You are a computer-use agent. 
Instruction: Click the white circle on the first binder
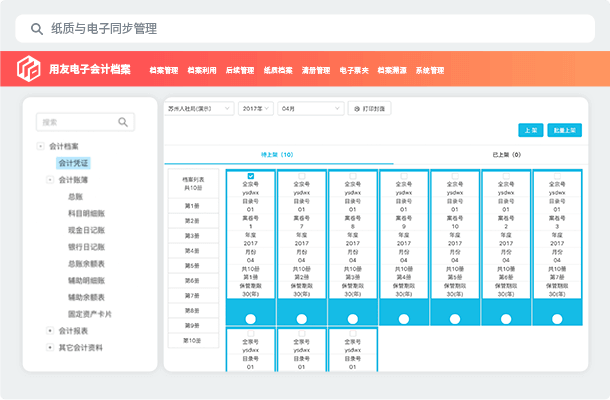[x=250, y=318]
